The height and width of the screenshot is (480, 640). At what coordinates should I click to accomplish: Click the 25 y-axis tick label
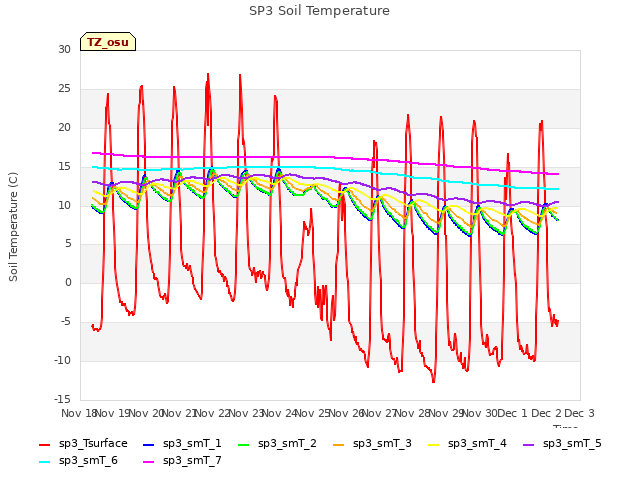coord(64,88)
